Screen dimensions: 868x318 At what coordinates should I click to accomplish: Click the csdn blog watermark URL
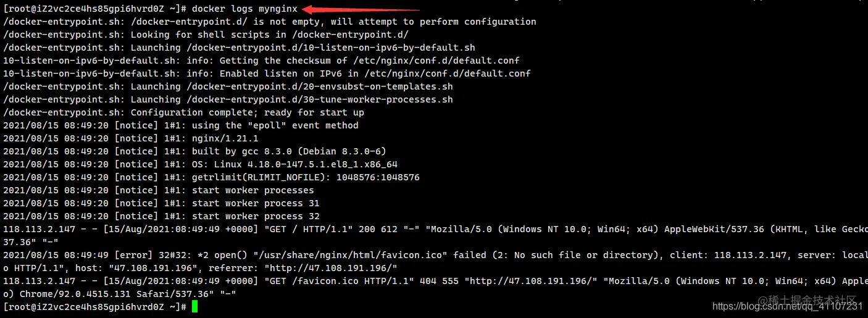pyautogui.click(x=787, y=306)
